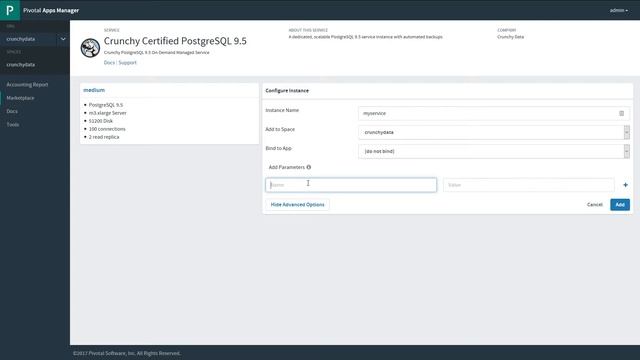The width and height of the screenshot is (640, 360).
Task: Open Accounting Report in sidebar
Action: [27, 84]
